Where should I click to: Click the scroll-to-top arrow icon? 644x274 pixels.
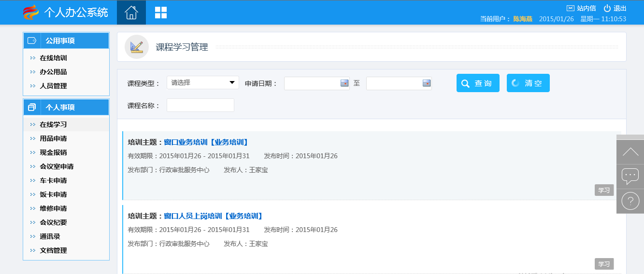pos(630,152)
